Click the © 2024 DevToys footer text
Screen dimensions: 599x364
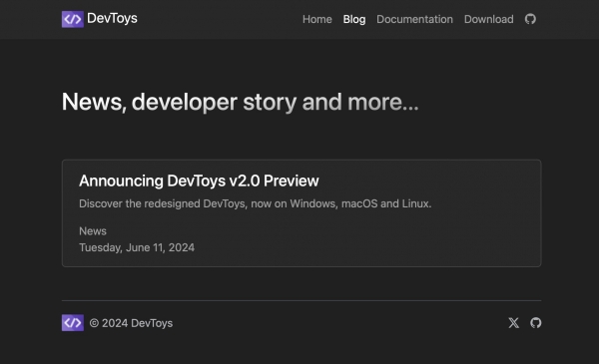[x=131, y=323]
